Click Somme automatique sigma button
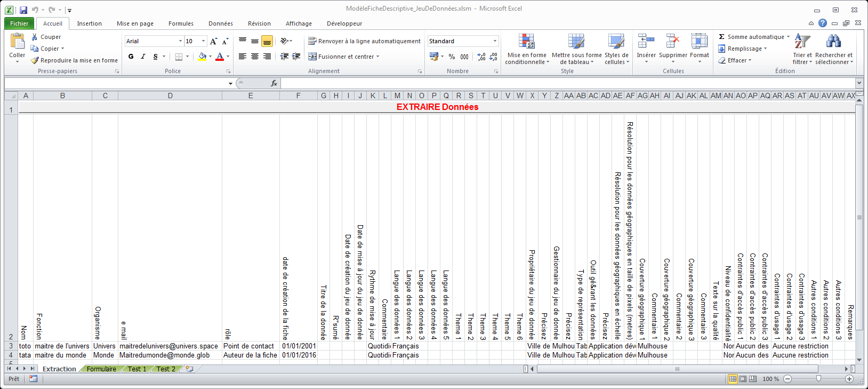 752,37
